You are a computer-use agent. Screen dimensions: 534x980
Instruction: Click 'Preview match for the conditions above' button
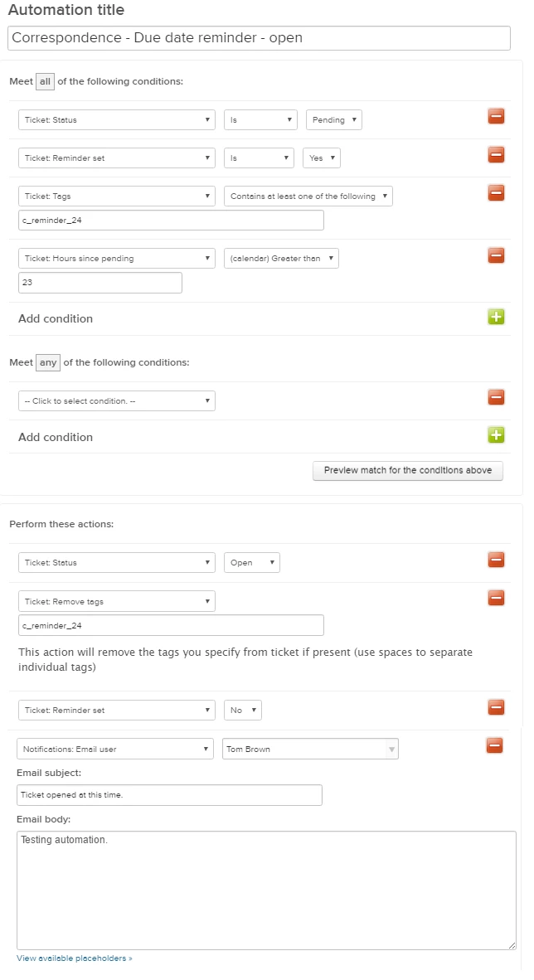click(x=408, y=470)
